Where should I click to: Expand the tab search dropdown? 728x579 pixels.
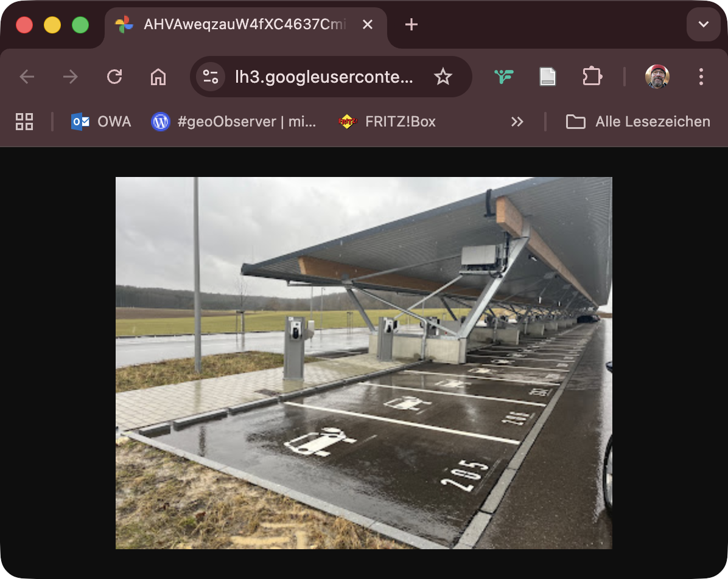(704, 24)
